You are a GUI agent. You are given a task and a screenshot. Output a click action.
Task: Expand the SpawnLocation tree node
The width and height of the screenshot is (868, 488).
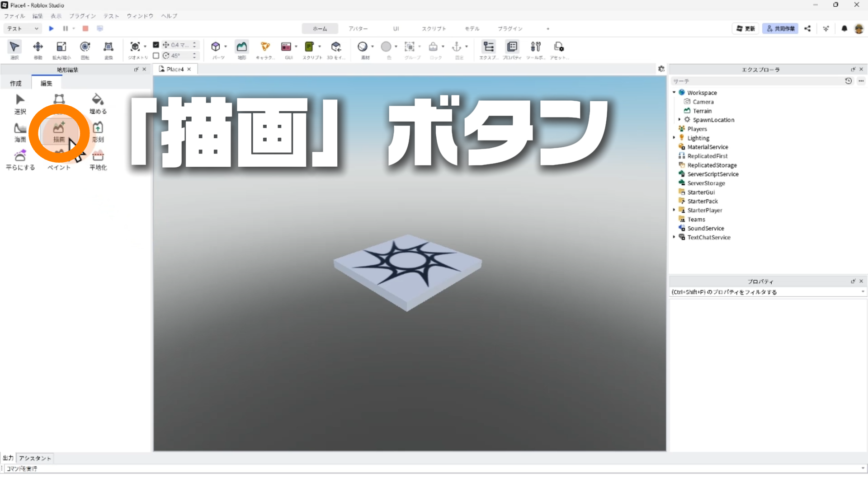[x=679, y=120]
